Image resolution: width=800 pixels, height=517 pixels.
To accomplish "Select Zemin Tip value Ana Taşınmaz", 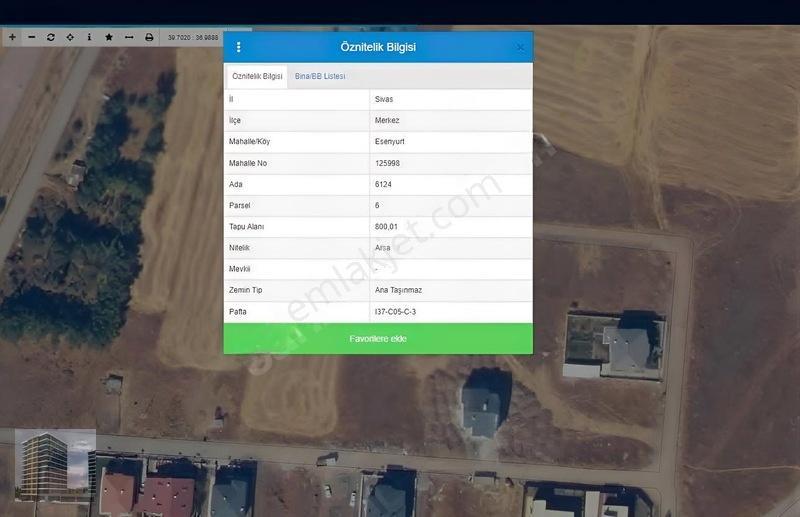I will coord(398,290).
